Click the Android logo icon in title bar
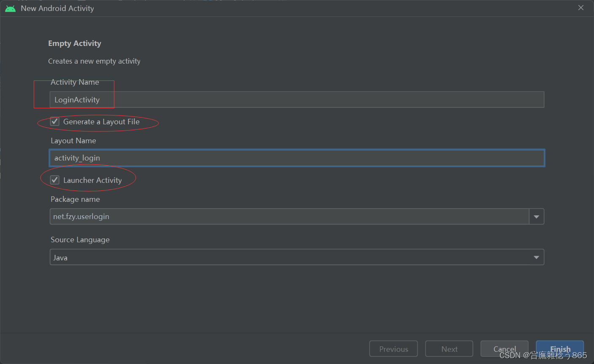Viewport: 594px width, 364px height. pyautogui.click(x=10, y=8)
